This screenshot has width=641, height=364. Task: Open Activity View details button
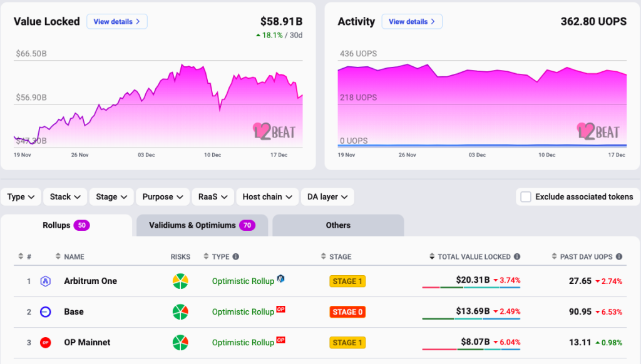coord(412,22)
